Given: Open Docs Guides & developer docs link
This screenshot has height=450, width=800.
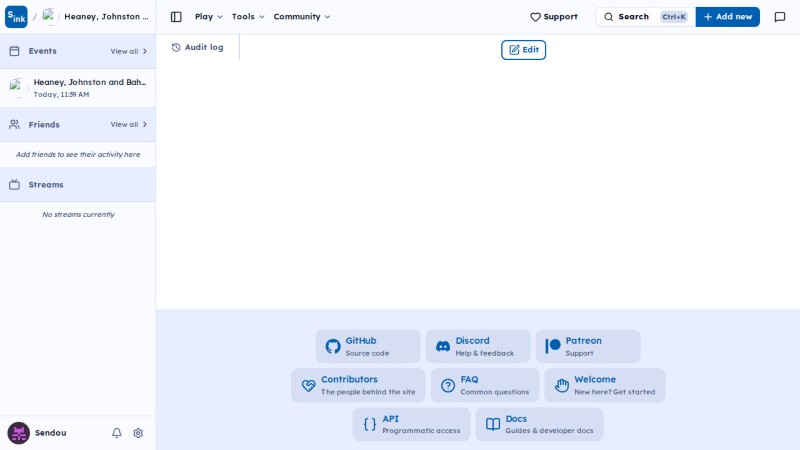Looking at the screenshot, I should [x=539, y=424].
